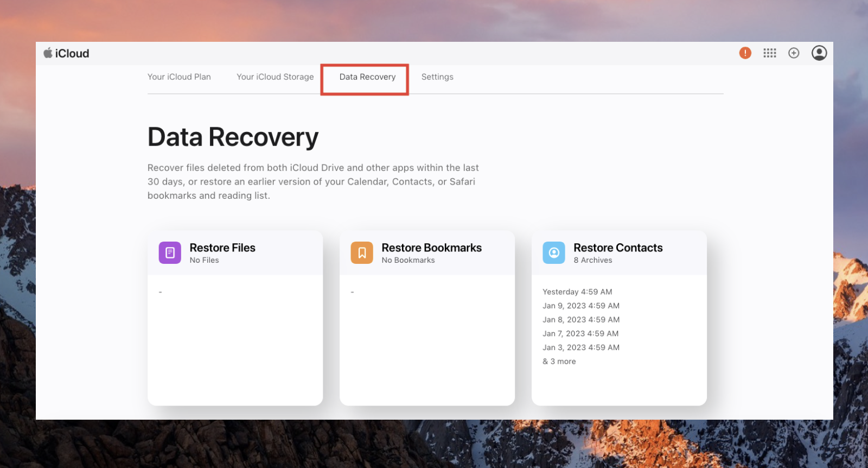Open the Restore Files card heading
Screen dimensions: 868x468
pos(222,248)
